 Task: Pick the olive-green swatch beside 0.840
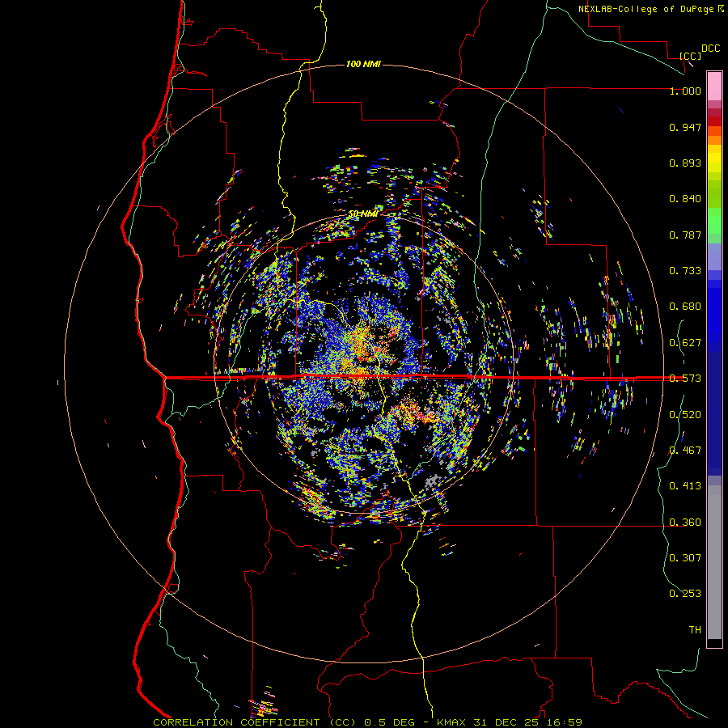(714, 199)
